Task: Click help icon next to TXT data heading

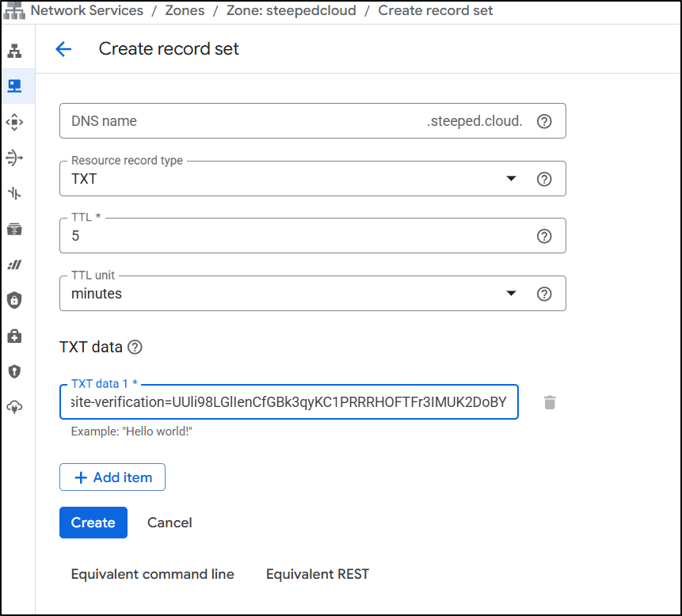Action: pyautogui.click(x=135, y=347)
